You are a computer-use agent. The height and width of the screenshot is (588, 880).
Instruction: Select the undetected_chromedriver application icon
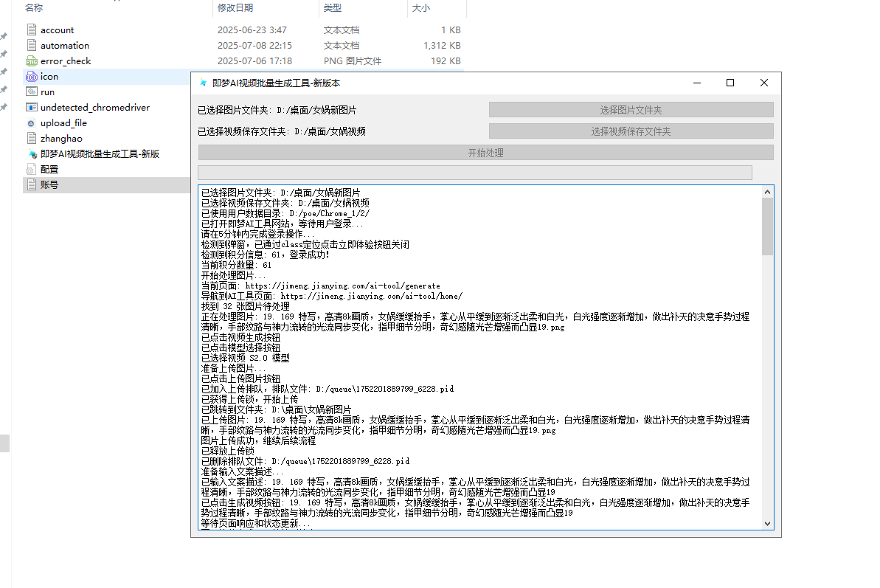pos(32,107)
